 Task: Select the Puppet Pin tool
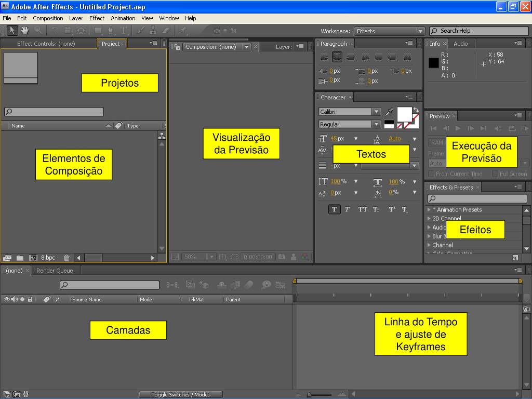[183, 31]
